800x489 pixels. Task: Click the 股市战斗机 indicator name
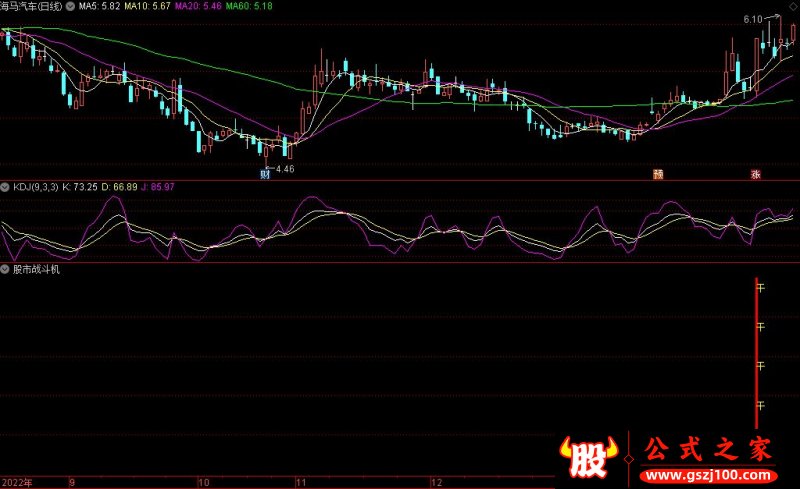pyautogui.click(x=36, y=269)
